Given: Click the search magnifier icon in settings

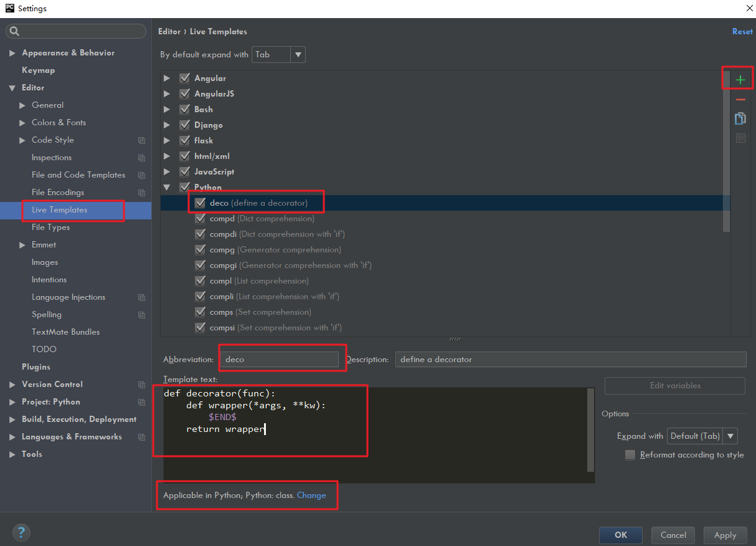Looking at the screenshot, I should (x=15, y=31).
